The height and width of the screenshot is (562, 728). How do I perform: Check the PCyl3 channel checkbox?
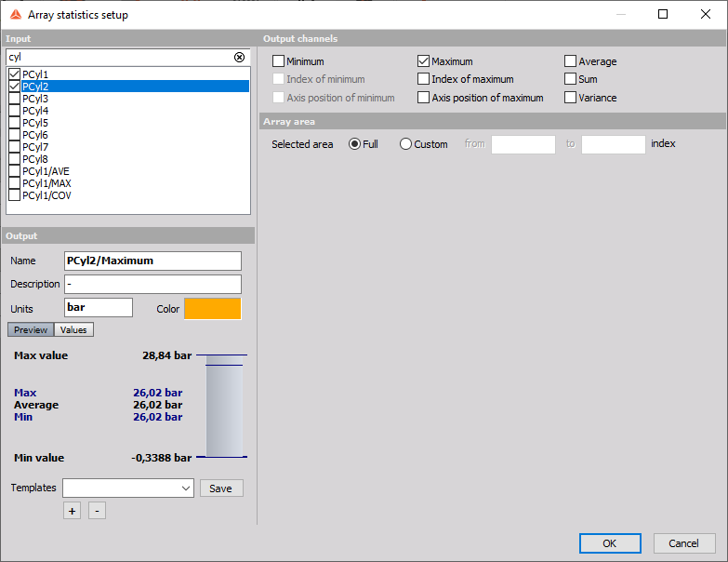14,99
